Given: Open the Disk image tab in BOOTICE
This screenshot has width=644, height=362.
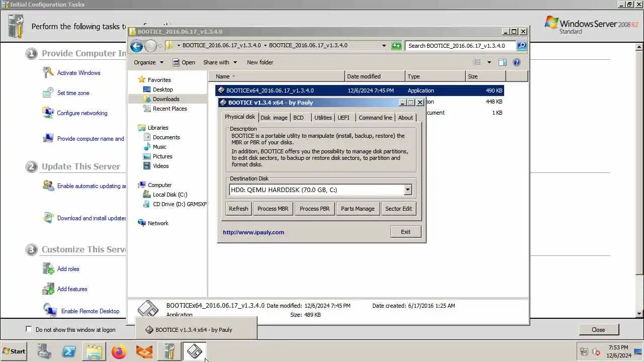Looking at the screenshot, I should click(274, 118).
